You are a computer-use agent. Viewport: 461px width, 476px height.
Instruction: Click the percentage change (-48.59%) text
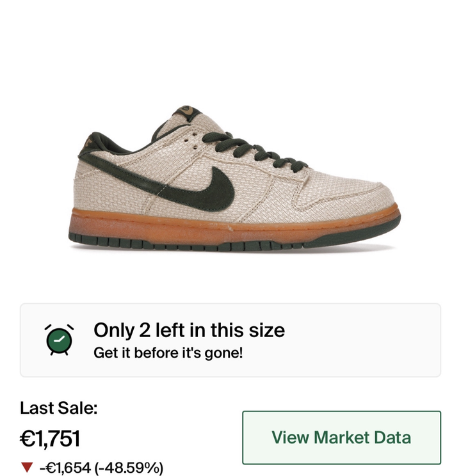click(x=129, y=468)
